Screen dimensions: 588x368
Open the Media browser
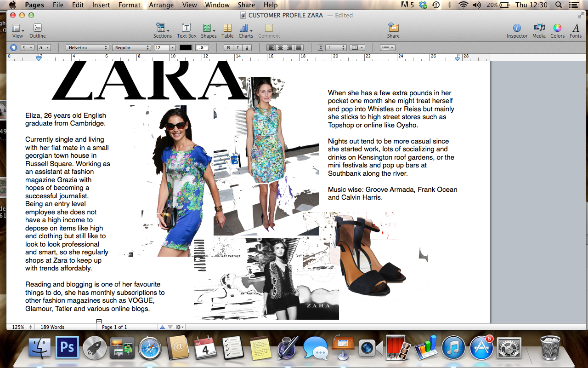[539, 31]
